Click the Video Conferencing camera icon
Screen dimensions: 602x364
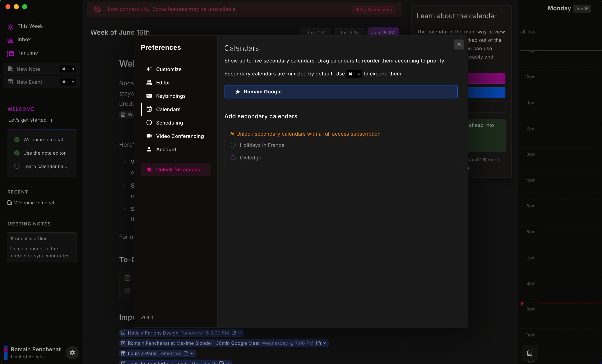pos(149,136)
